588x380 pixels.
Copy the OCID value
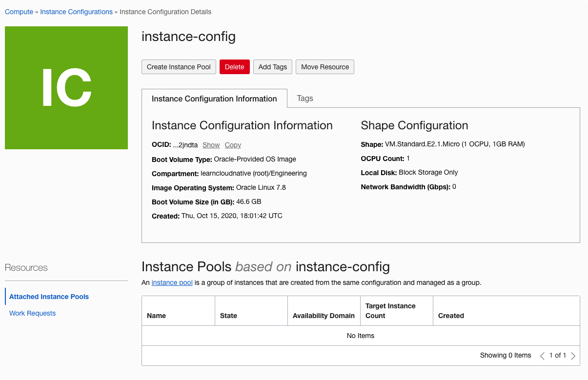point(233,145)
